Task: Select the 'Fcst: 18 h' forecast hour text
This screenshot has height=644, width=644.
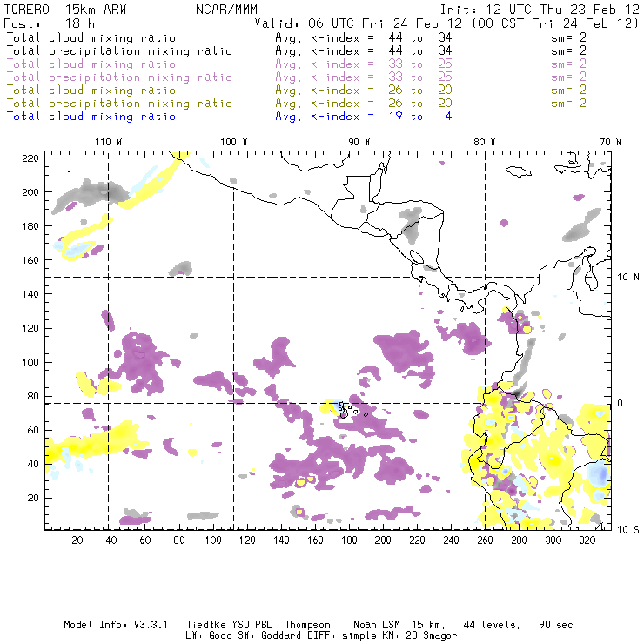Action: click(50, 23)
